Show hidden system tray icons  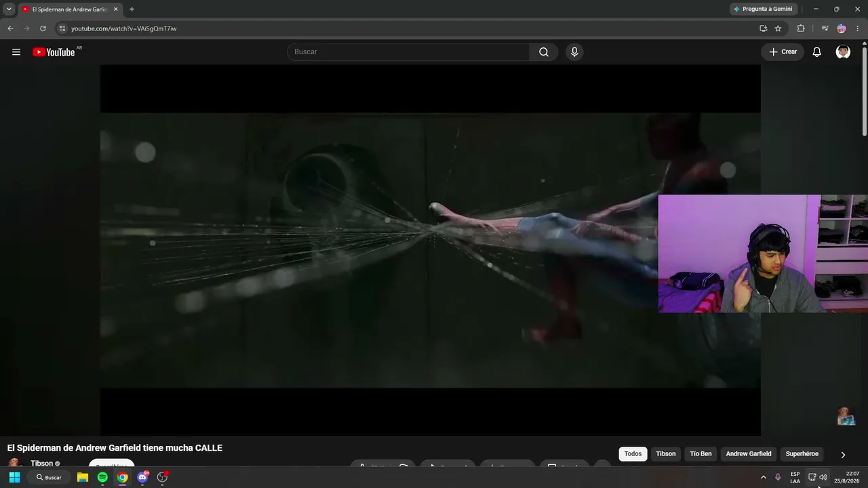pos(764,477)
